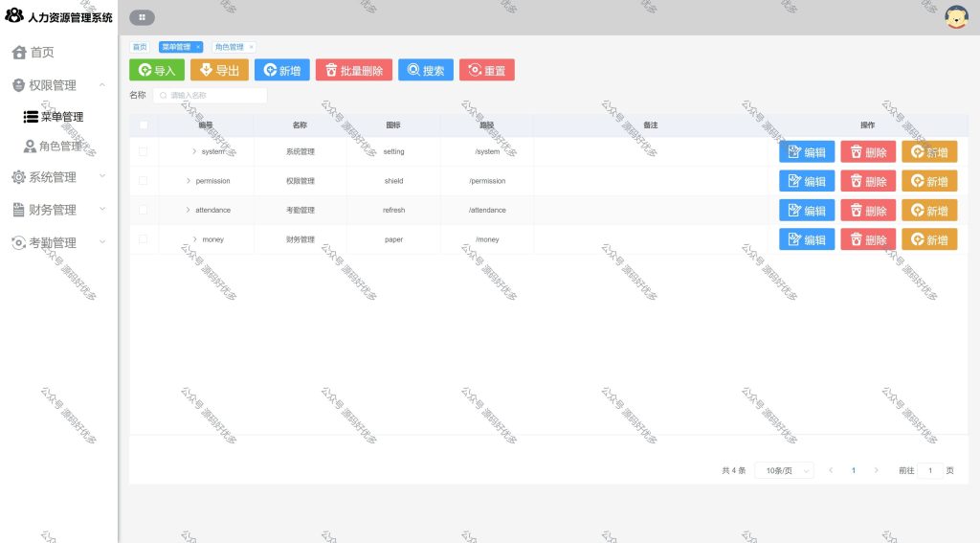Image resolution: width=980 pixels, height=543 pixels.
Task: Add child under attendance row 新增
Action: 929,210
